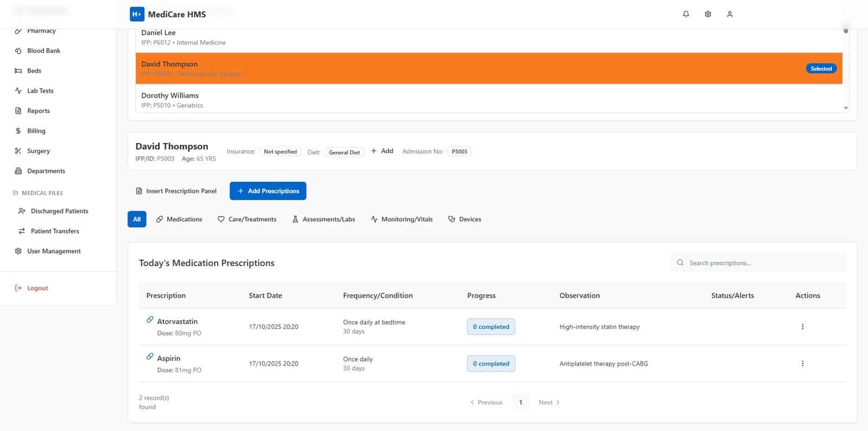
Task: Switch to the Care/Treatments tab
Action: (x=247, y=220)
